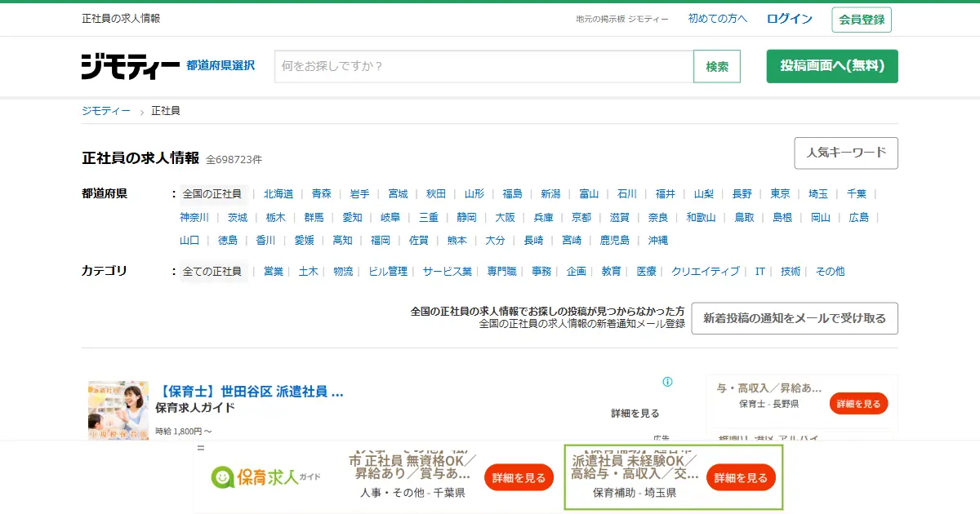Screen dimensions: 980x514
Task: Click 詳細を見る for 保育士 長野県 ad
Action: (x=858, y=404)
